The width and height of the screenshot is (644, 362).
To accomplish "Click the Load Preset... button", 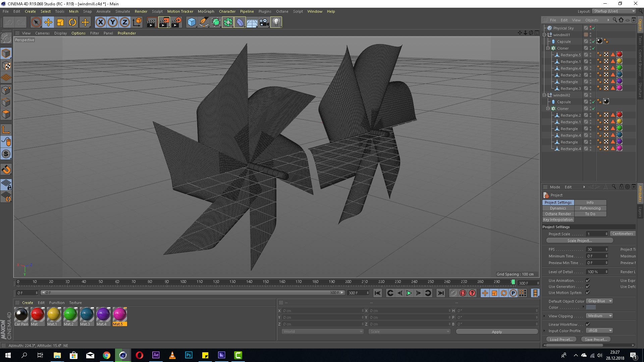I will tap(561, 340).
